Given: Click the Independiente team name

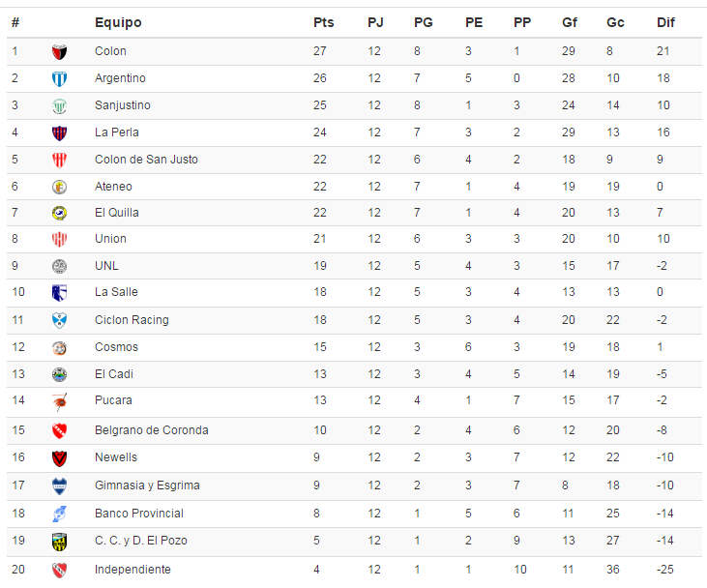Looking at the screenshot, I should click(133, 570).
